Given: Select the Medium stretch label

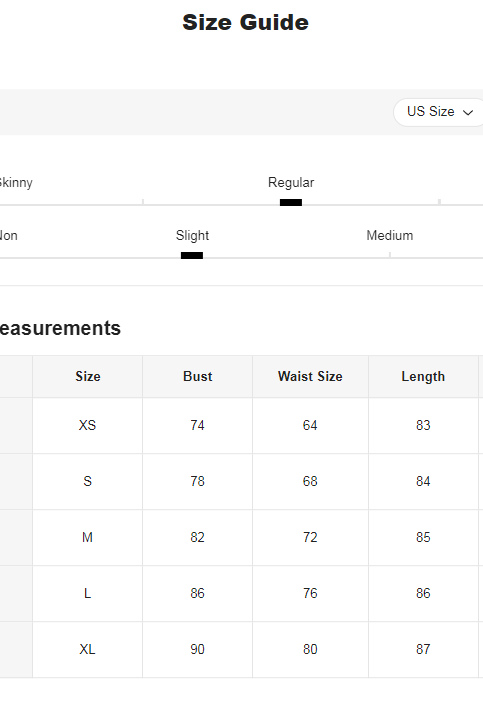Looking at the screenshot, I should pyautogui.click(x=390, y=235).
